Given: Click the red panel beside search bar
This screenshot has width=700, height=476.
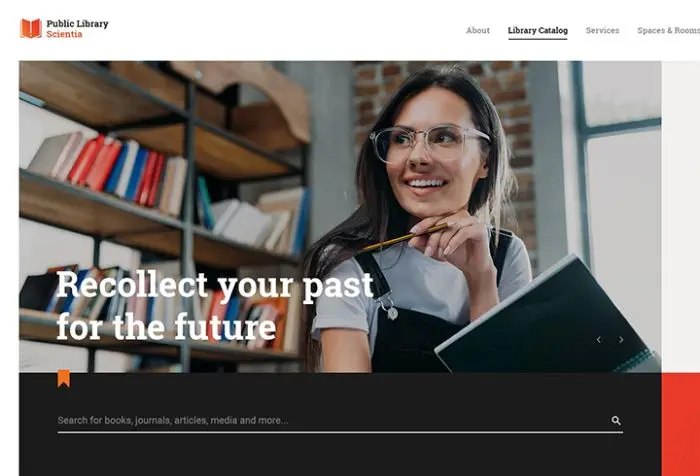Looking at the screenshot, I should point(681,424).
